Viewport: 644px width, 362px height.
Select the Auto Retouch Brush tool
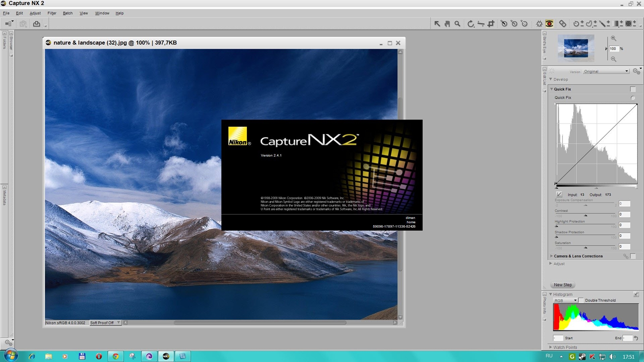tap(563, 24)
